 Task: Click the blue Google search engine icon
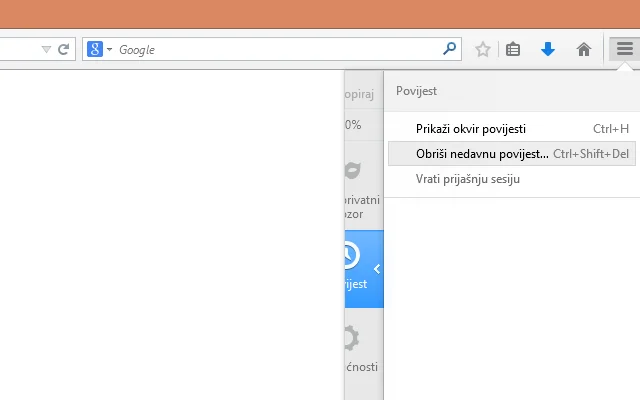click(x=95, y=49)
